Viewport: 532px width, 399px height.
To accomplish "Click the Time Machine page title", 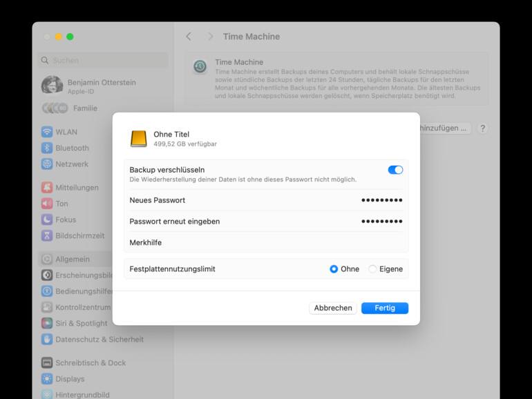I will (x=251, y=37).
